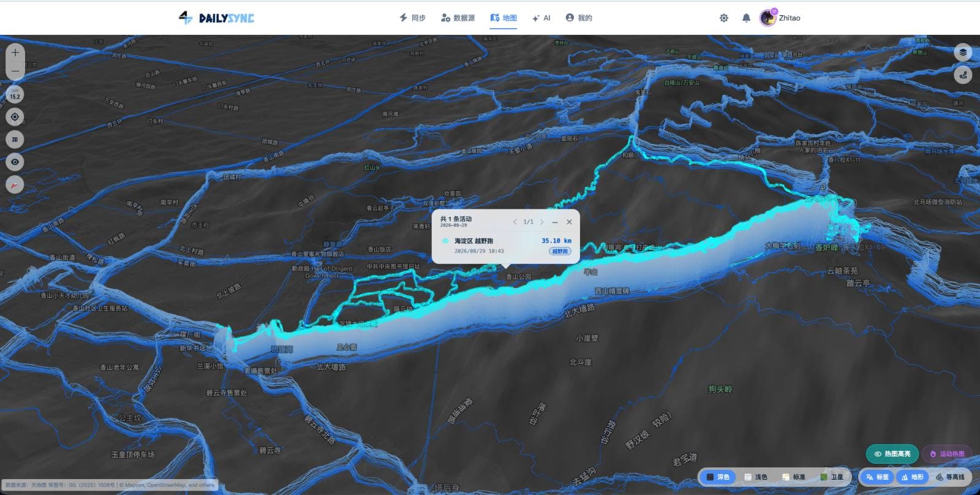Click the 共 1 条活动 popup heading
The image size is (980, 495).
[x=456, y=219]
